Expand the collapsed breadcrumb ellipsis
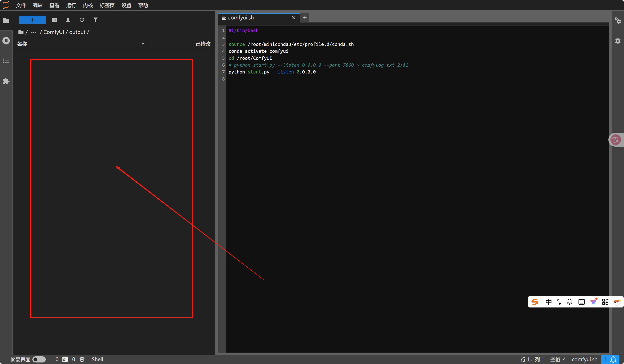 (34, 32)
